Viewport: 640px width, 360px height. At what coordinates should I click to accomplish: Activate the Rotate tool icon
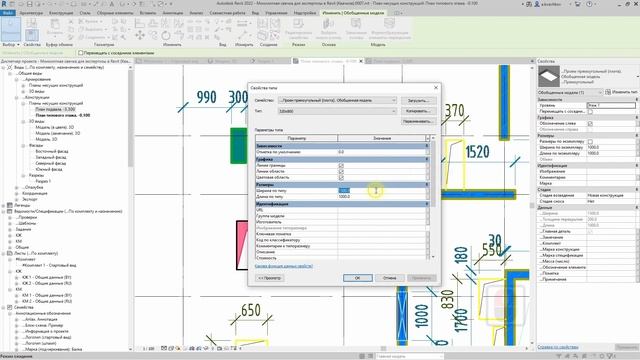pyautogui.click(x=166, y=36)
